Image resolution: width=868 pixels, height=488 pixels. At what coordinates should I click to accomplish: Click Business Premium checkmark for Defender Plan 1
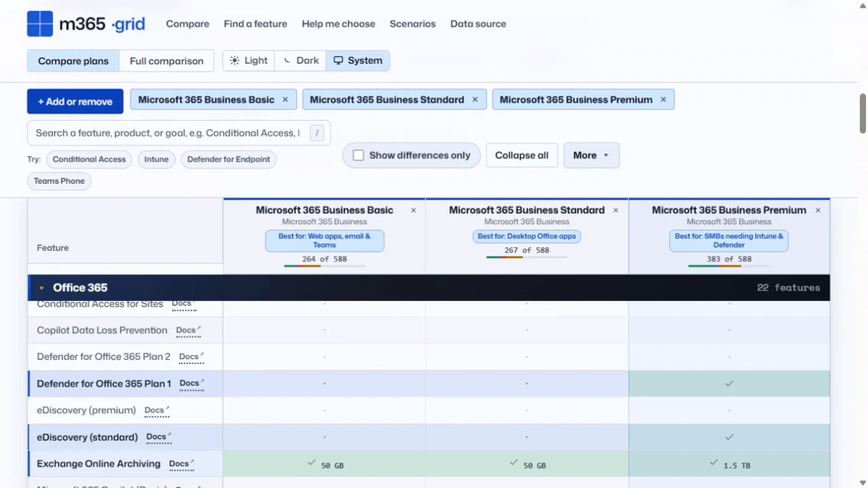tap(729, 384)
